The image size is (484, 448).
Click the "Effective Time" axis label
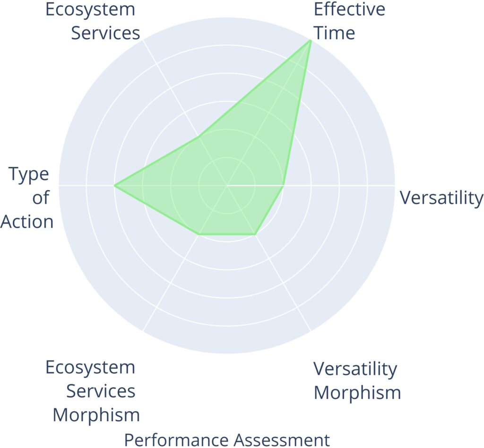(x=349, y=21)
